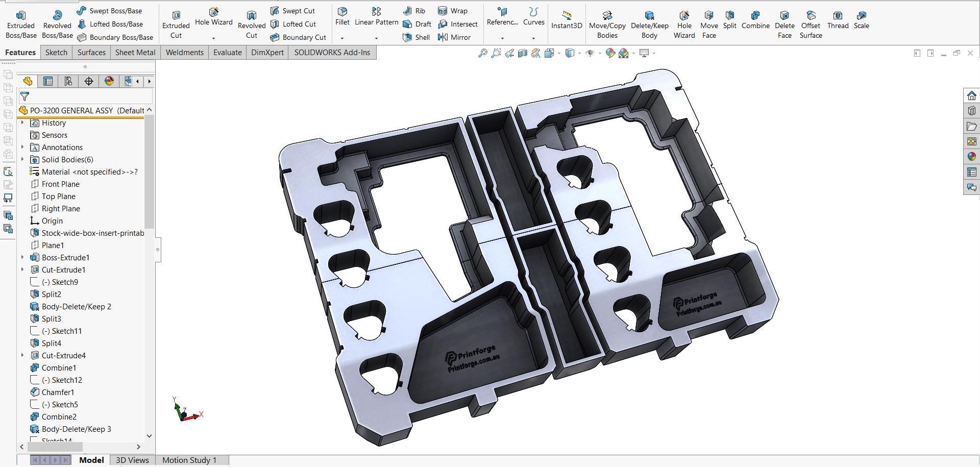Expand the Solid Bodies(6) folder

[22, 159]
